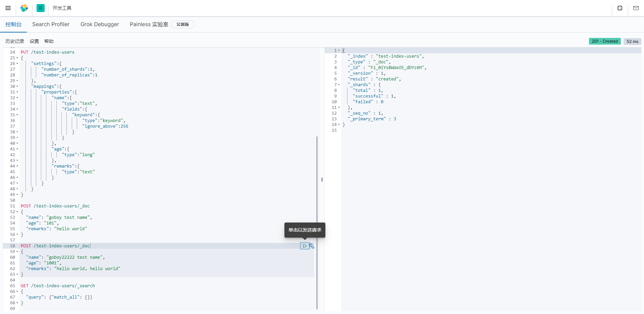Click the POST request on line 51
This screenshot has width=644, height=314.
point(55,206)
